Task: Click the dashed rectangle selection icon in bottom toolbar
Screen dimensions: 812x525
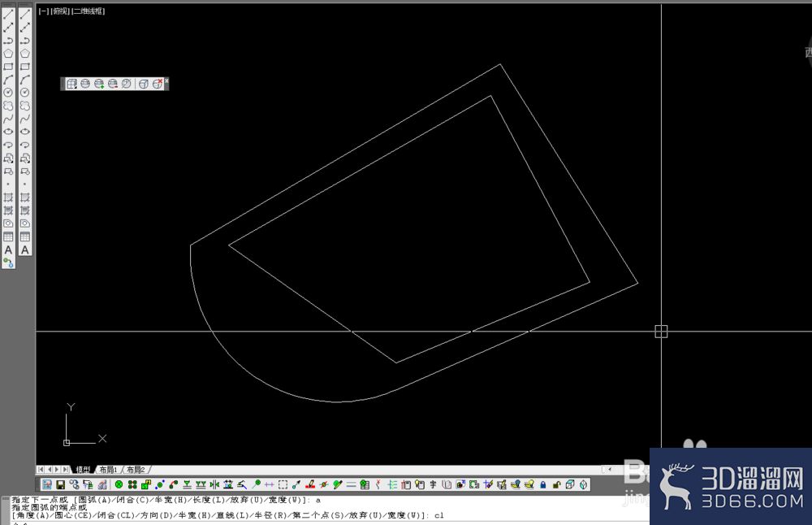Action: click(283, 484)
